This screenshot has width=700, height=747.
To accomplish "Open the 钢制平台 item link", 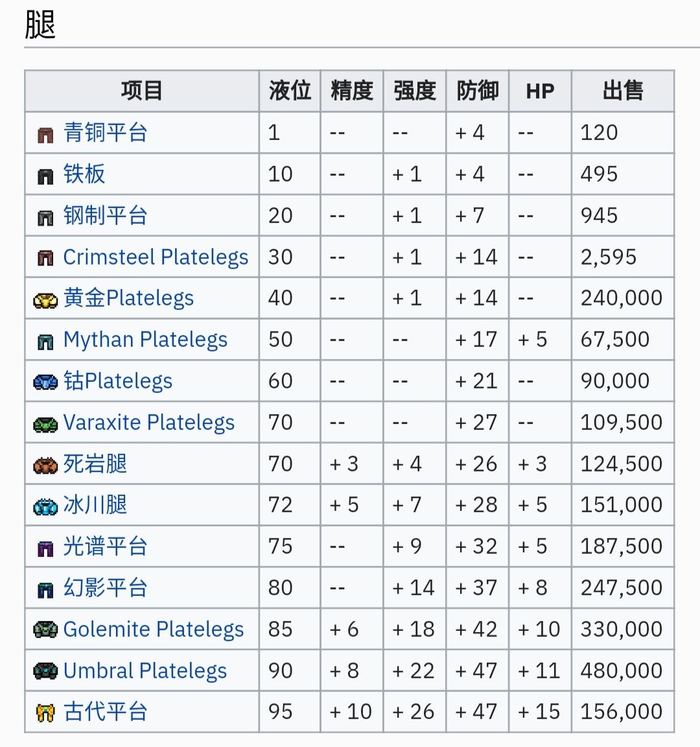I will click(x=105, y=215).
